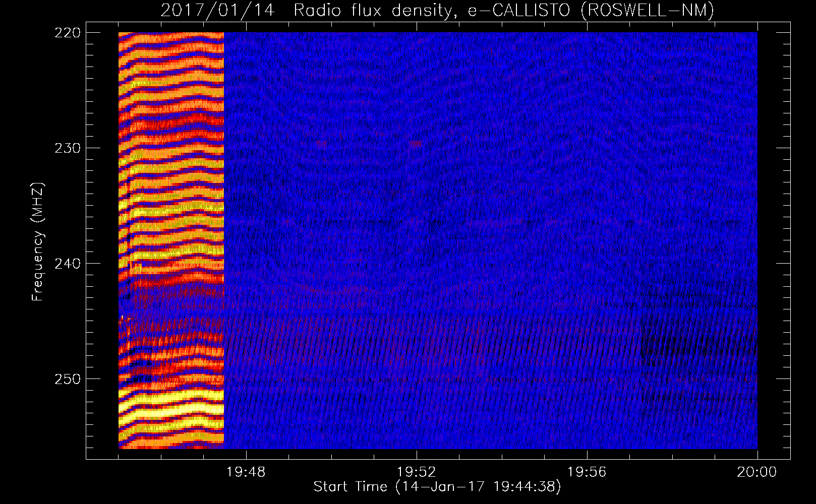
Task: Click the 'e-CALLISTO (ROSWELL-NM)' title text
Action: 591,10
